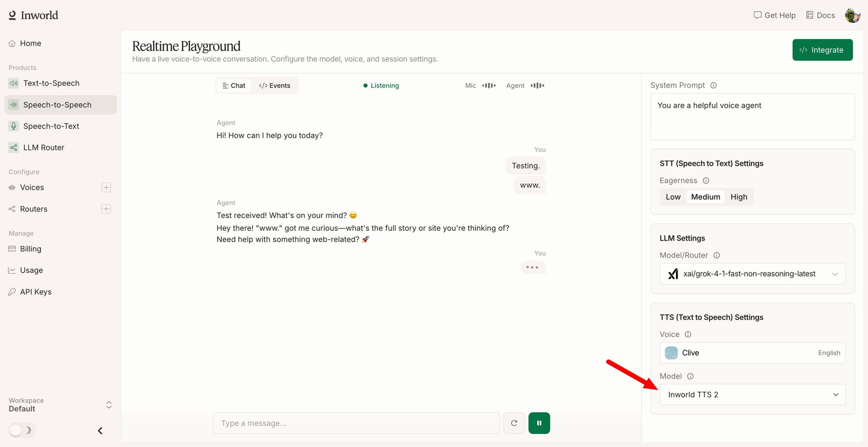Screen dimensions: 868x447
Task: Expand the Workspace Default switcher
Action: pyautogui.click(x=60, y=405)
